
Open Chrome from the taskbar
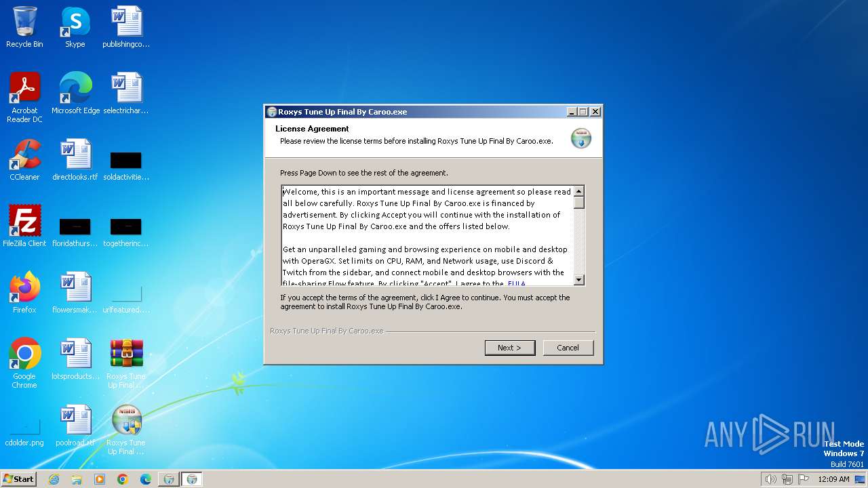pyautogui.click(x=123, y=479)
